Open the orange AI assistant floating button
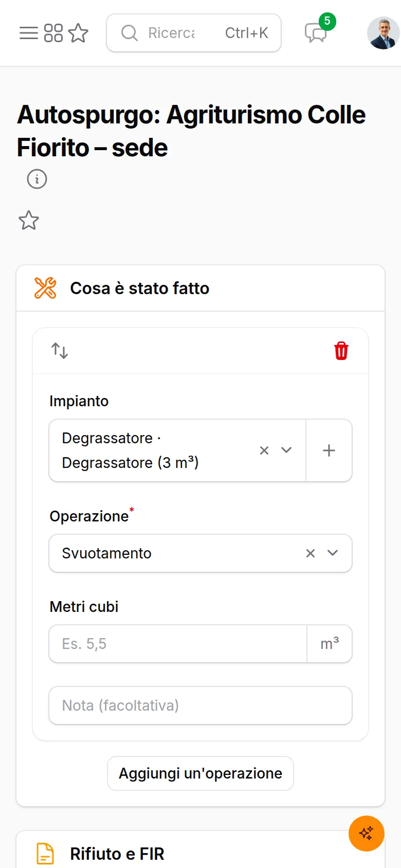The height and width of the screenshot is (868, 401). [x=367, y=834]
